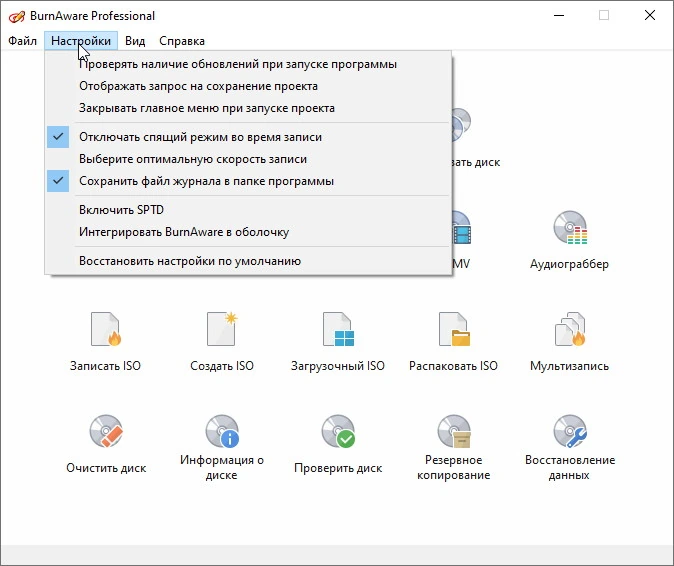Choose Восстановить настройки по умолчанию
The image size is (674, 566).
[x=248, y=261]
